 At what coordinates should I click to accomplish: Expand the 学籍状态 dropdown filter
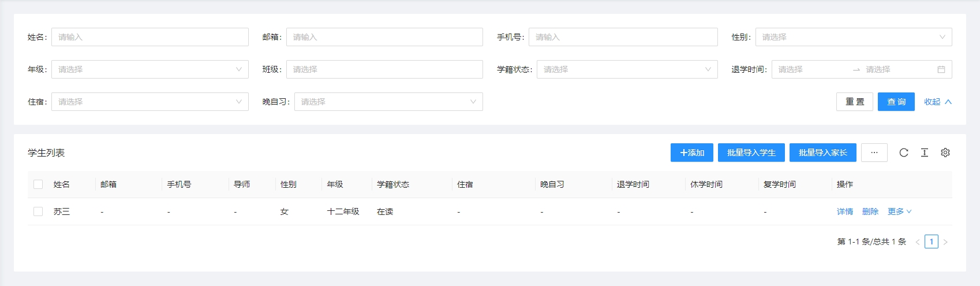pos(627,69)
